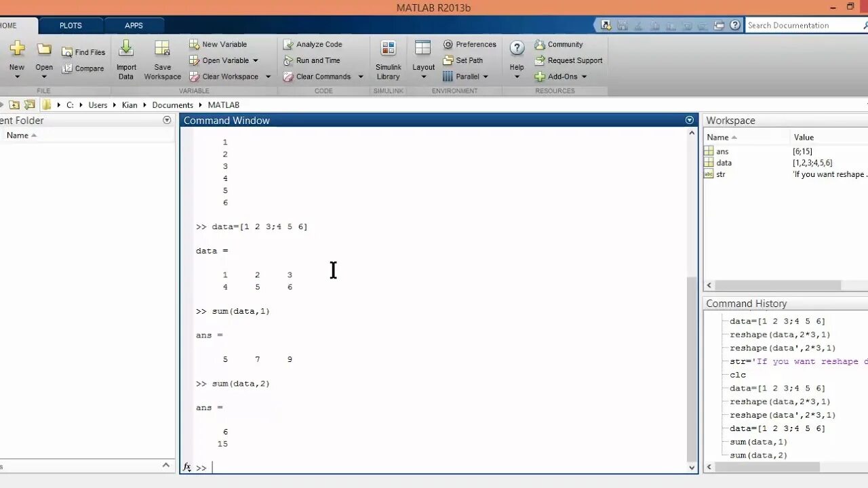Click the command prompt input line

click(448, 468)
